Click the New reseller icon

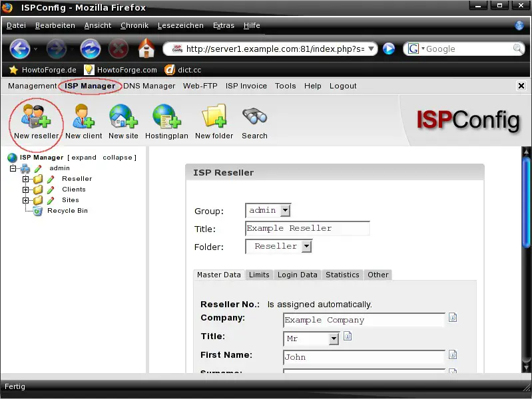[36, 116]
